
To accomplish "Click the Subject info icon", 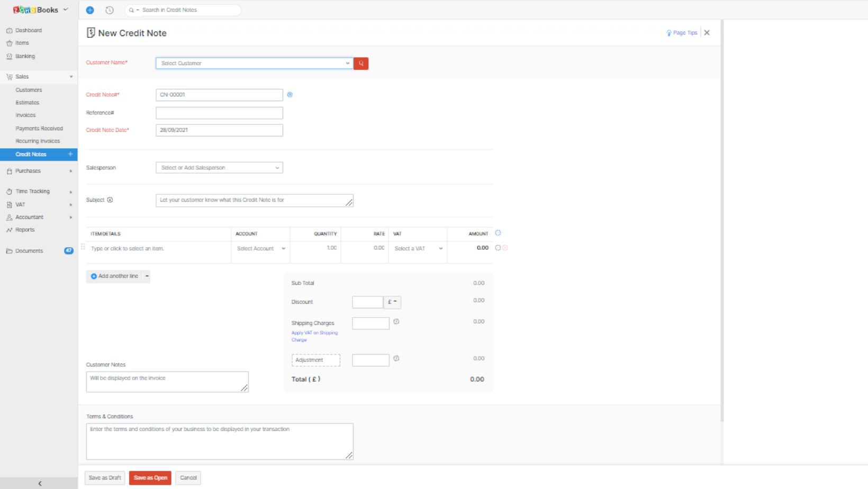I will click(x=110, y=200).
